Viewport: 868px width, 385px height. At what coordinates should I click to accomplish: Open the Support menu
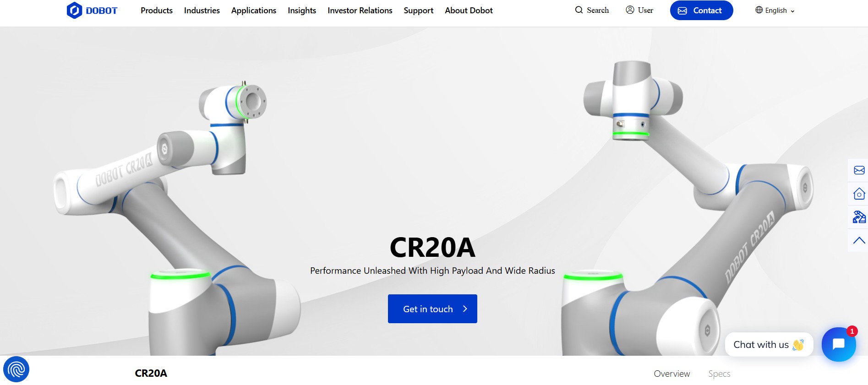point(418,11)
